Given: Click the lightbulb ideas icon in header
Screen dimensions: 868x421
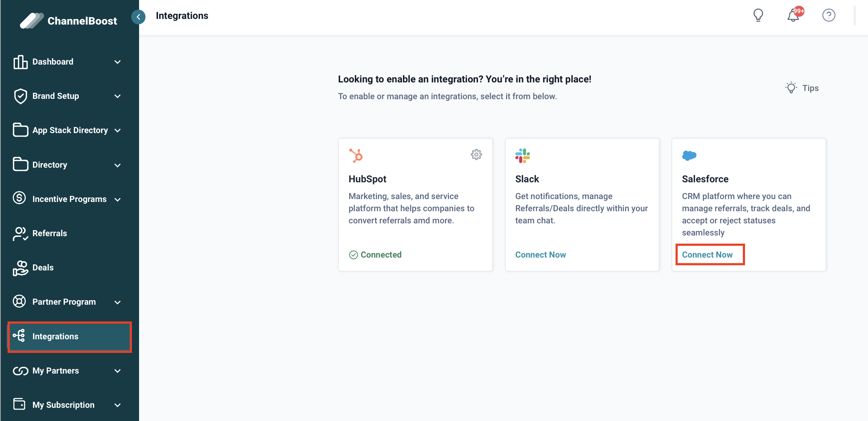Looking at the screenshot, I should pyautogui.click(x=758, y=15).
